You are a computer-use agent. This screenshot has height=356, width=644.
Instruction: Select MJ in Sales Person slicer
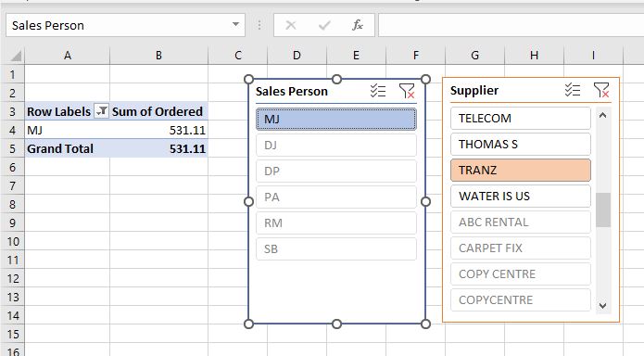336,120
